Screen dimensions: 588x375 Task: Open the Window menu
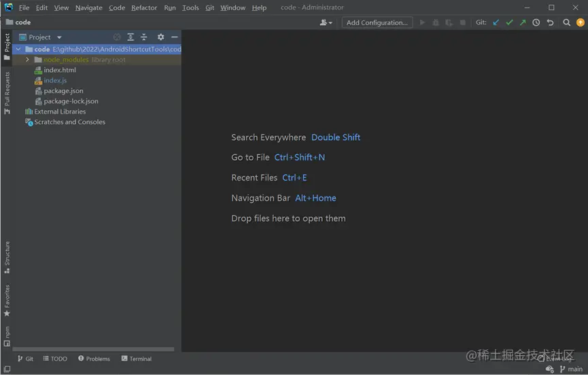click(x=233, y=7)
